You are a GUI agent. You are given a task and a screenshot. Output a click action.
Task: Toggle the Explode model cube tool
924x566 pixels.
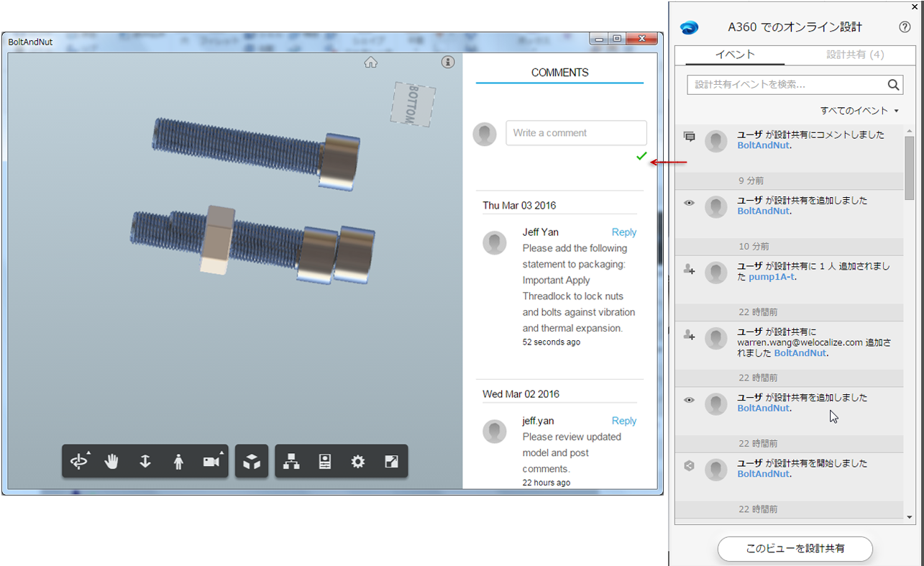(252, 462)
